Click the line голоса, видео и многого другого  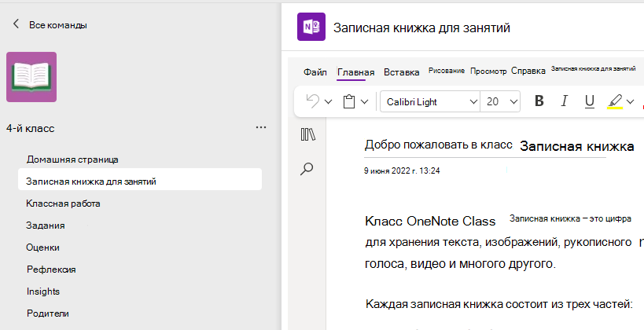coord(460,263)
